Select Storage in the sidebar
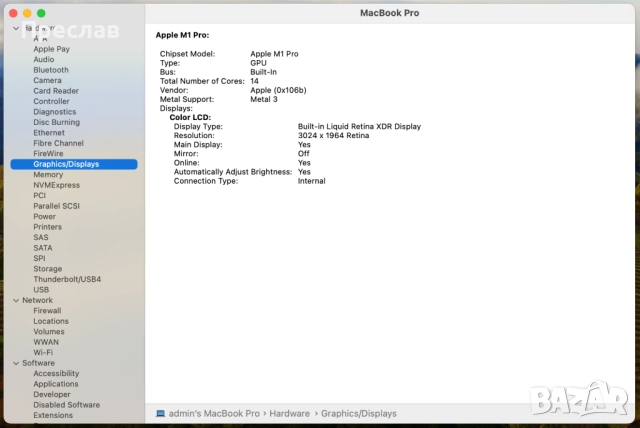Image resolution: width=640 pixels, height=428 pixels. [48, 269]
